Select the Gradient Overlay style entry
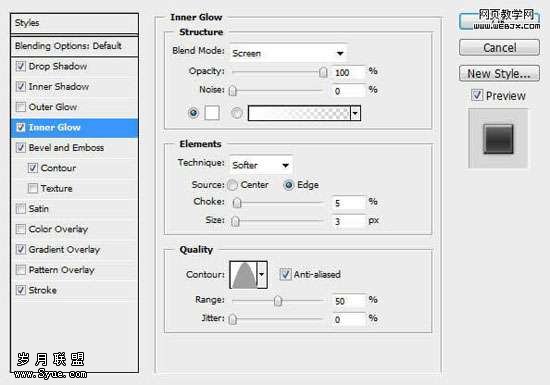This screenshot has width=550, height=385. click(64, 249)
